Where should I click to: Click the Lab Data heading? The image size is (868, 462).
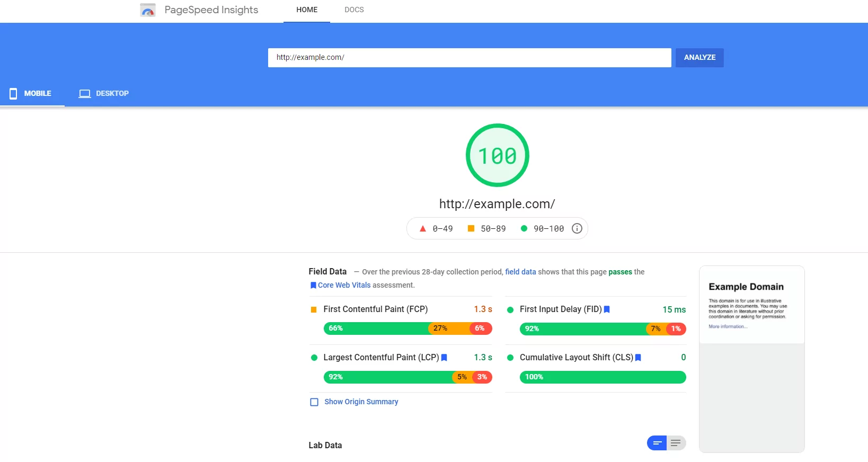[x=325, y=446]
